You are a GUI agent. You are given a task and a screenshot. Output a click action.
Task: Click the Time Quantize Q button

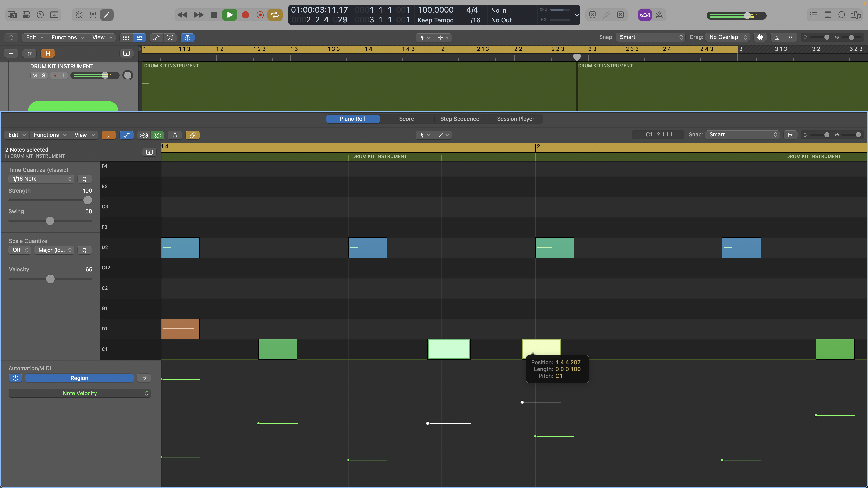tap(84, 179)
